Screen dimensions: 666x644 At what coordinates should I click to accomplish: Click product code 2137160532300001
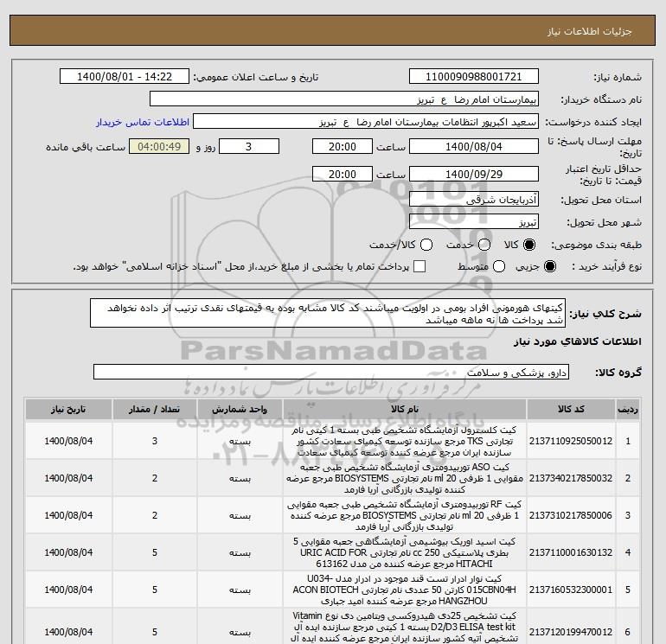[x=571, y=590]
